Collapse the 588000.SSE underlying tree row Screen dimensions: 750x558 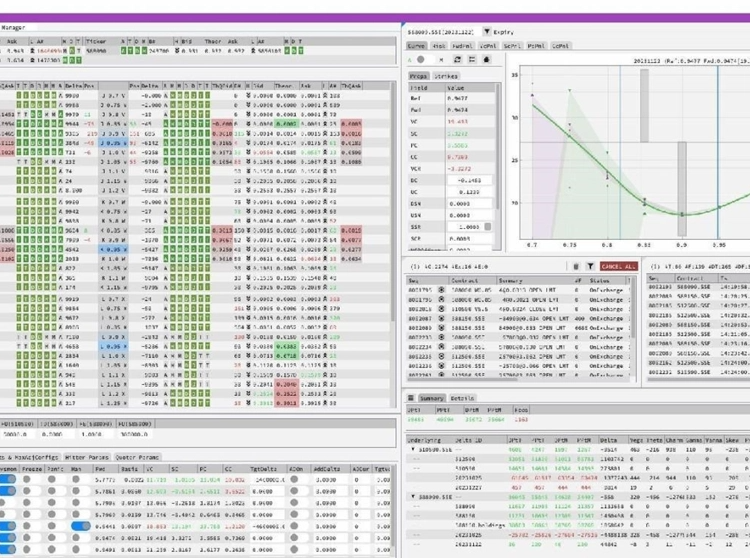[414, 497]
